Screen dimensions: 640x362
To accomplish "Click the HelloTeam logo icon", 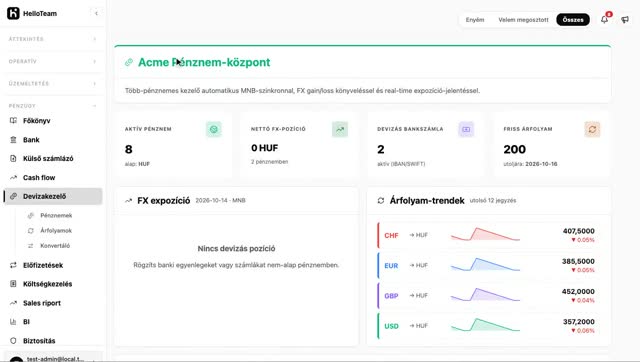I will point(13,13).
